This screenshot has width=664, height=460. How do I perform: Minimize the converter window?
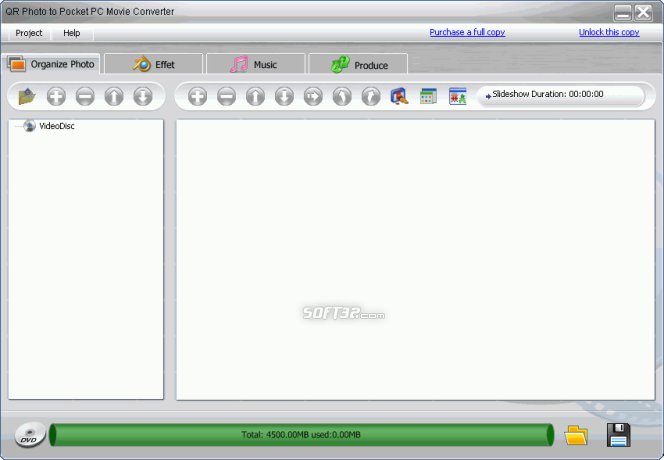point(622,13)
